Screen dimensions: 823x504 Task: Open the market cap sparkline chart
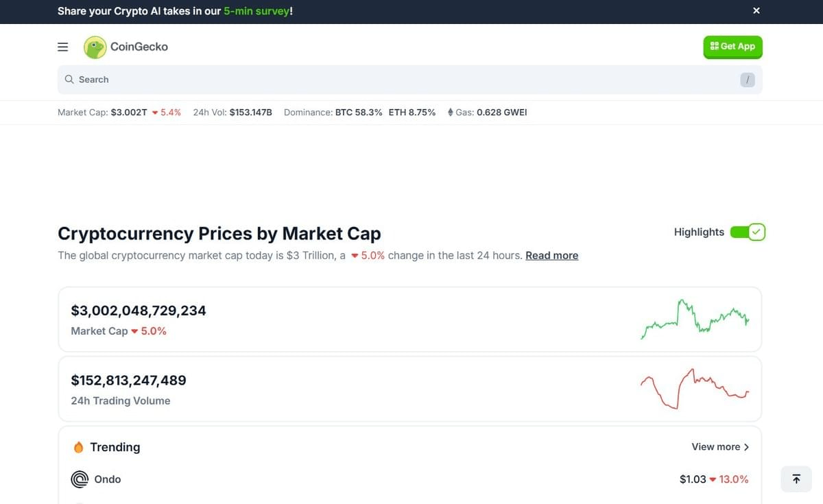(695, 319)
